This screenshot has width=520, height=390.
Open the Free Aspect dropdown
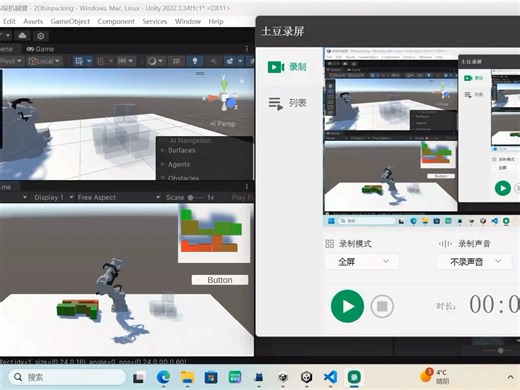click(119, 197)
